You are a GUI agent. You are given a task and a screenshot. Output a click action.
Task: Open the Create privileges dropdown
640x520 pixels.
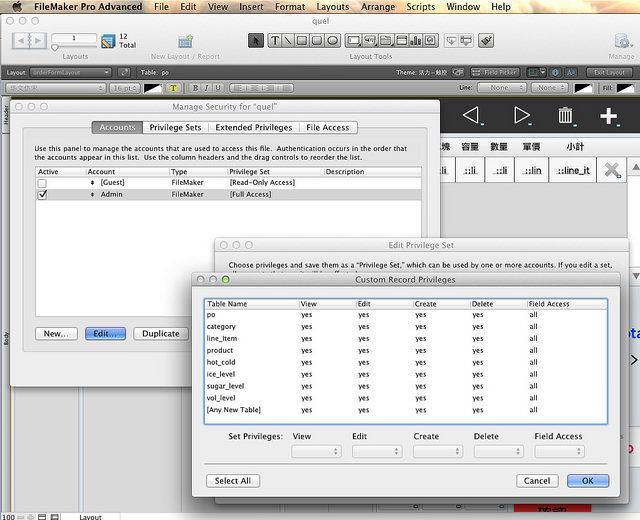(x=438, y=451)
